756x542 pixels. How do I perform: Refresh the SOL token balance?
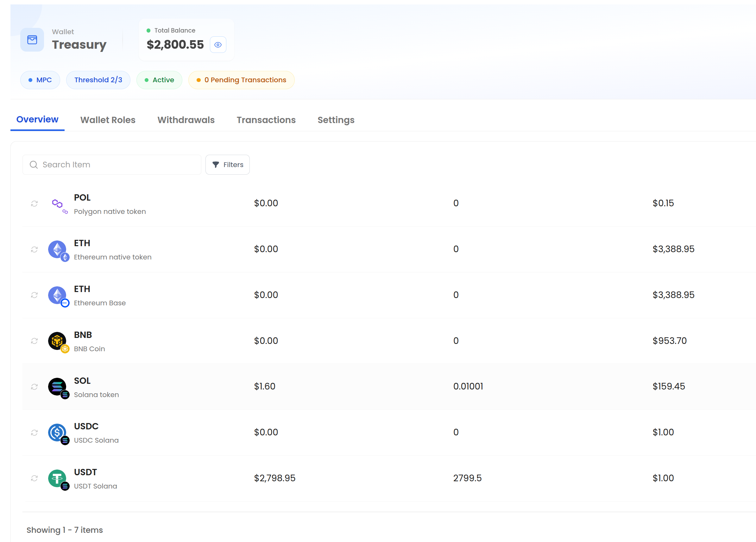pos(34,386)
